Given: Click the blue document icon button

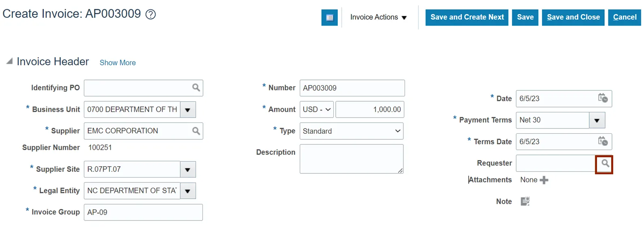Looking at the screenshot, I should 329,17.
